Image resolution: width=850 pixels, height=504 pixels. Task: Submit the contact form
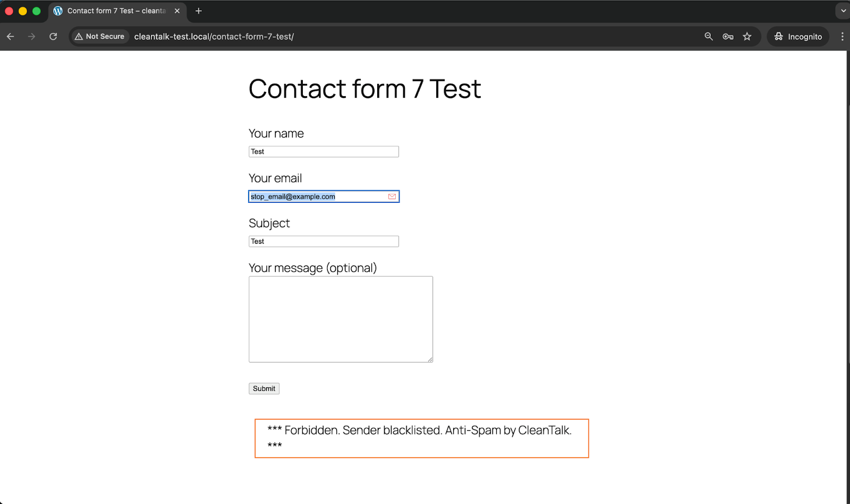point(264,389)
